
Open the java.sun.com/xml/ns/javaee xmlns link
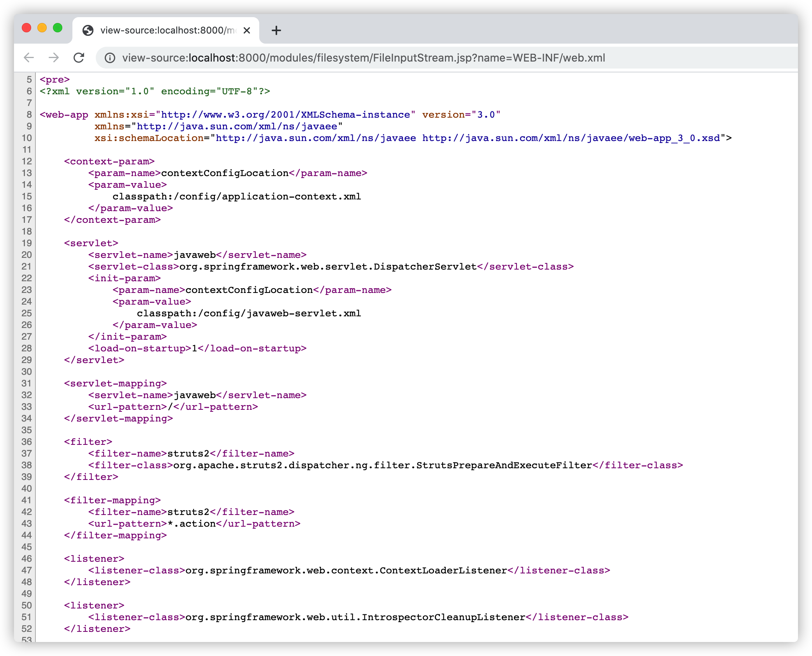[x=237, y=126]
